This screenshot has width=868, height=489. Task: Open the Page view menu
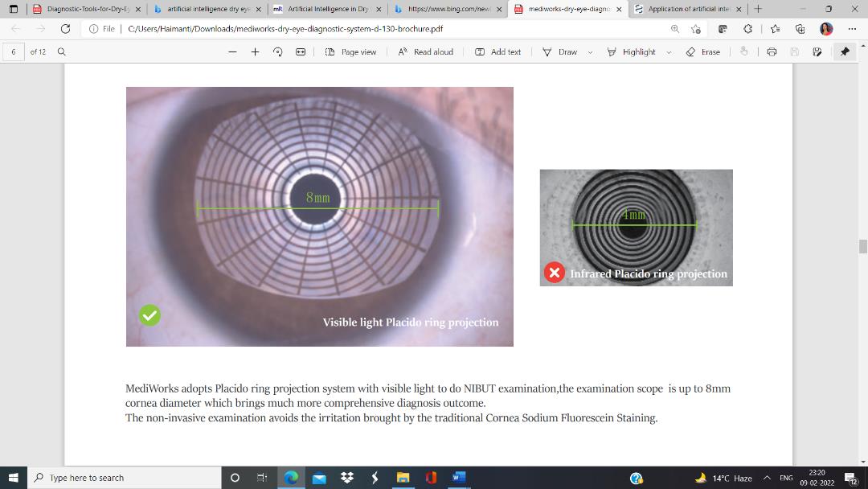350,51
